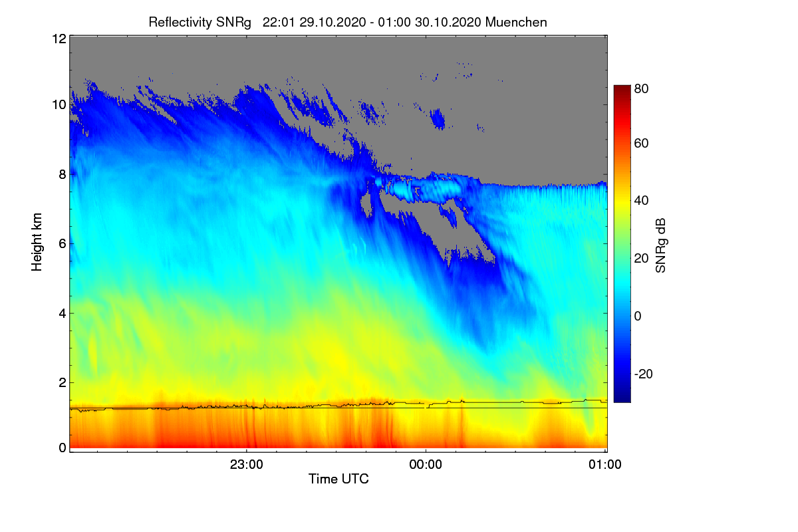Click the height axis label 2
Screen dimensions: 798x532
[62, 382]
